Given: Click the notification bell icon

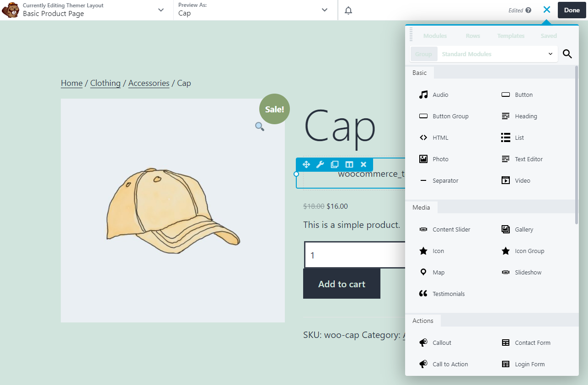Looking at the screenshot, I should pyautogui.click(x=348, y=10).
